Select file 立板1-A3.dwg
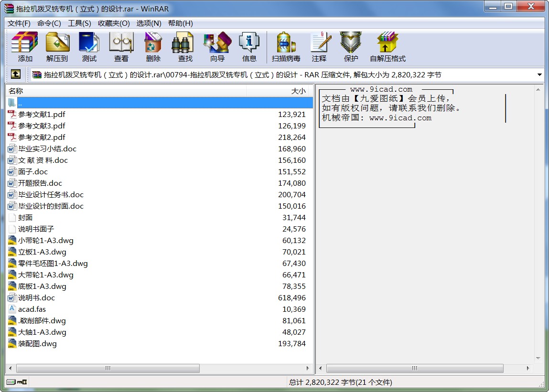This screenshot has width=549, height=392. (160, 252)
